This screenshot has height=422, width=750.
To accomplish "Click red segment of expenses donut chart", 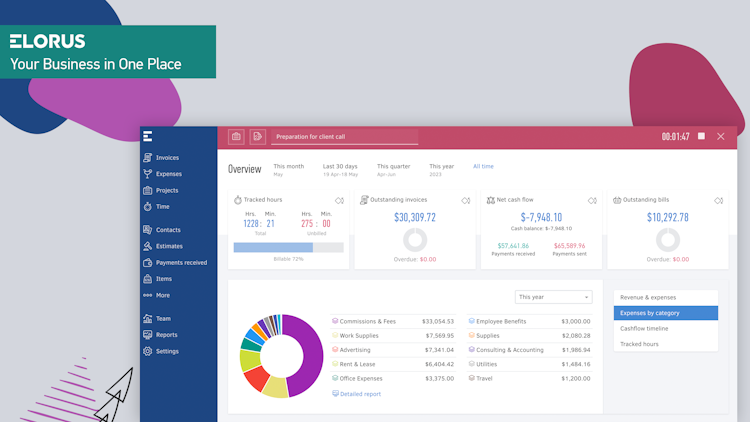I will (256, 378).
